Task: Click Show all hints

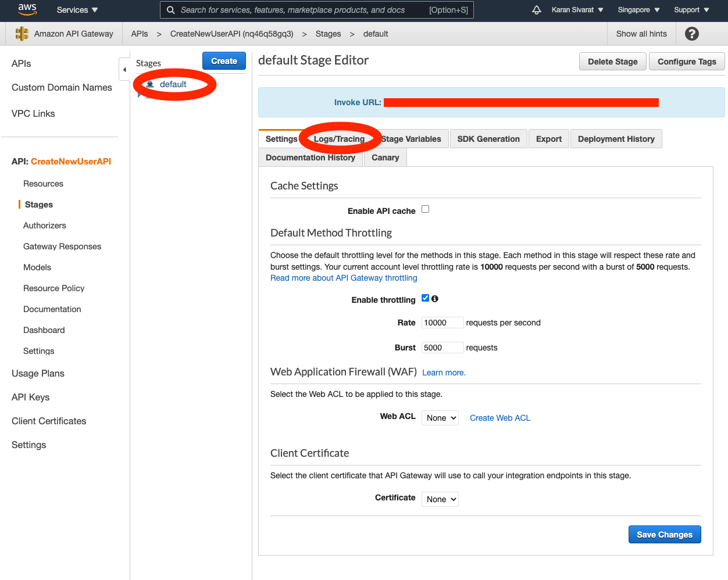Action: point(641,34)
